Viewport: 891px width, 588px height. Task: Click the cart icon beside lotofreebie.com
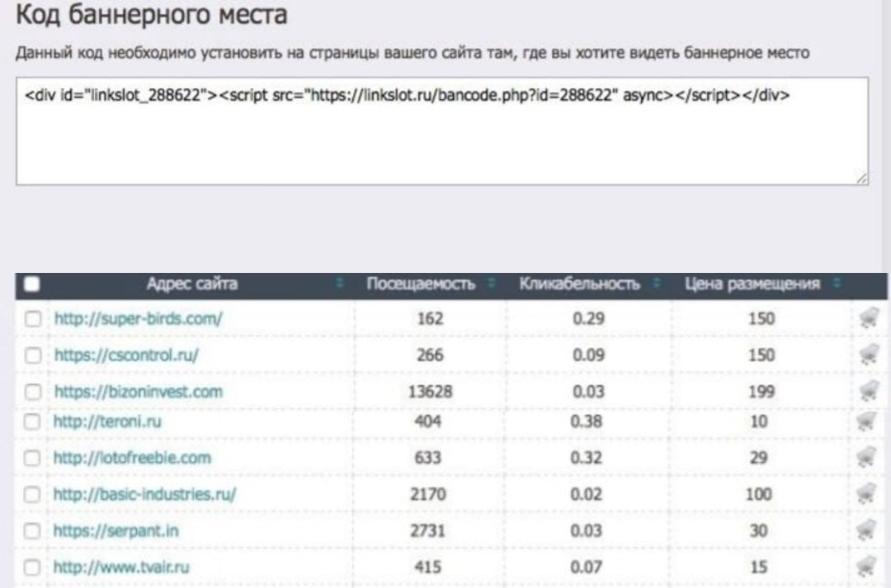point(868,458)
